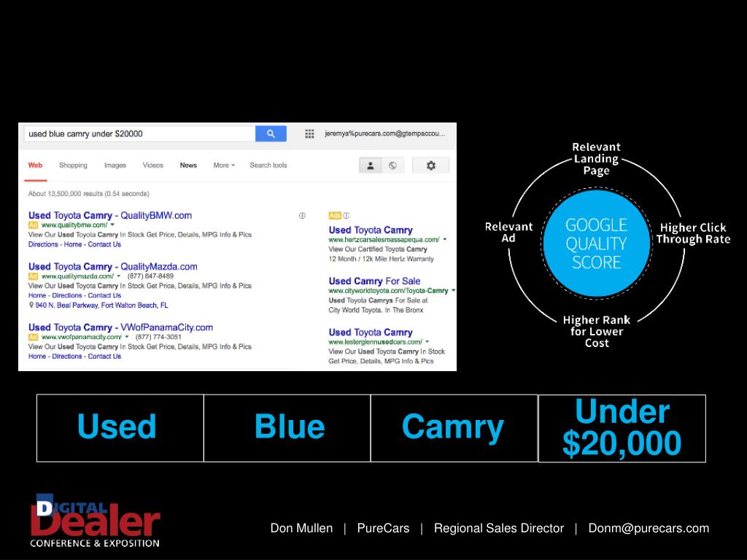
Task: Open Hertz Used Toyota Camry ad title
Action: point(371,230)
